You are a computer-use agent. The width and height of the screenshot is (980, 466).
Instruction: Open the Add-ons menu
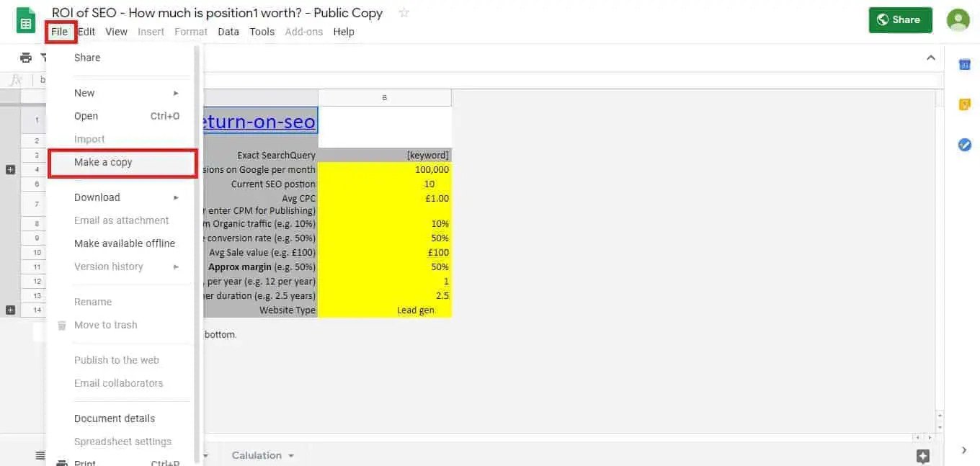tap(304, 32)
